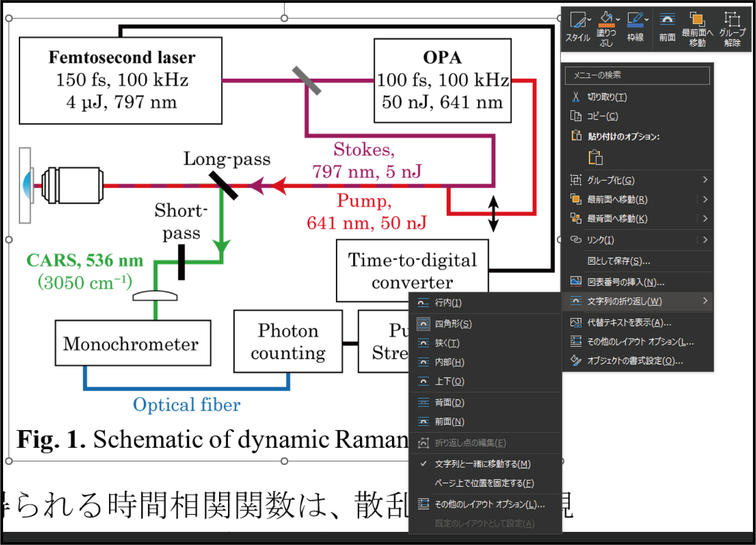Click the paste option clipboard icon
This screenshot has height=545, width=756.
pos(595,157)
